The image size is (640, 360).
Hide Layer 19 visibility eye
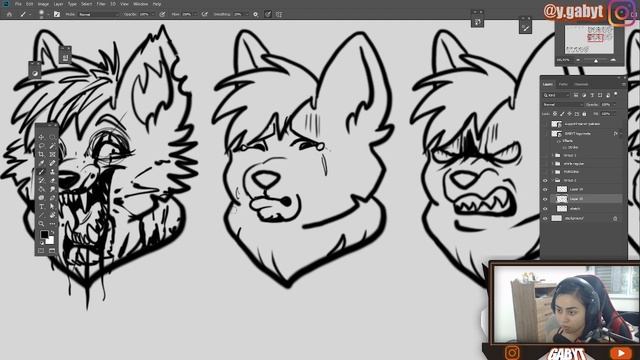[545, 189]
